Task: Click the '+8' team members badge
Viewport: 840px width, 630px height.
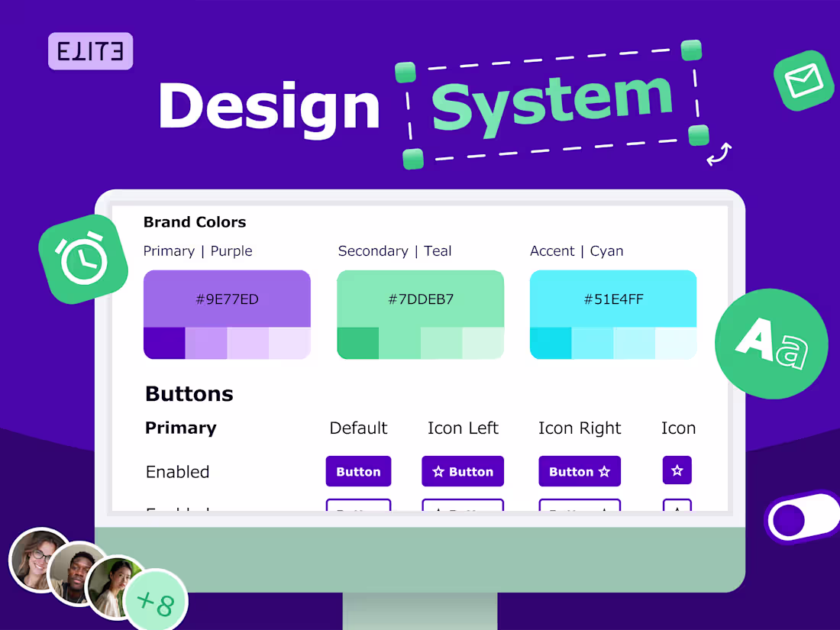Action: 155,600
